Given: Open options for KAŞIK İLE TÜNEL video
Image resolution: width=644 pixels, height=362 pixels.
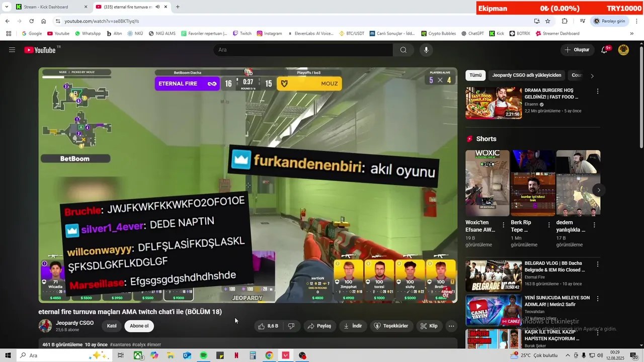Looking at the screenshot, I should (x=598, y=333).
